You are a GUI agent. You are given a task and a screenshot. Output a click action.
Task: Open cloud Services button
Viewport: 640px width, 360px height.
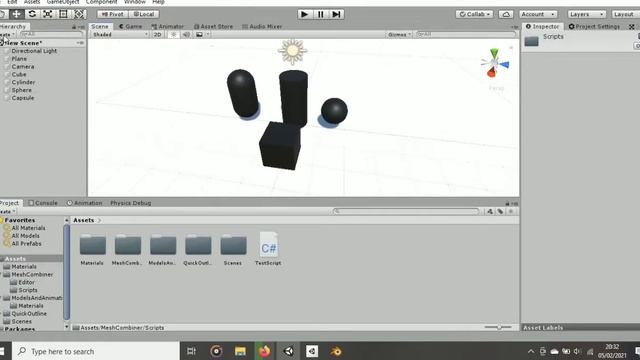point(506,14)
